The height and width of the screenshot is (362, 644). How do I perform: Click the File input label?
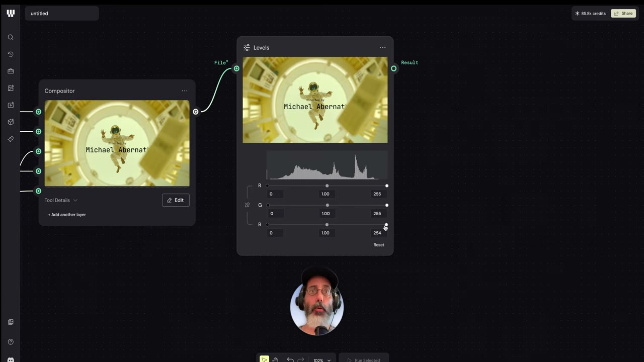click(221, 63)
